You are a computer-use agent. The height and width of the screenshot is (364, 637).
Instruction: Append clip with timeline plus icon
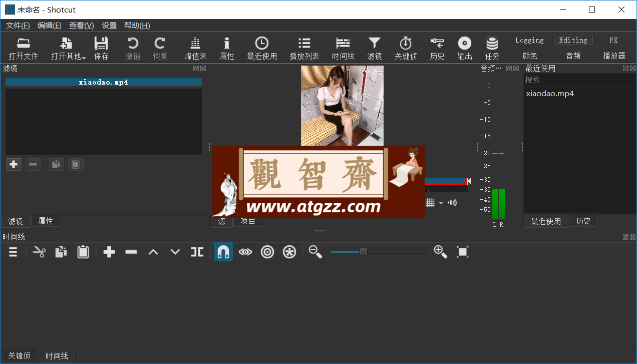tap(109, 252)
